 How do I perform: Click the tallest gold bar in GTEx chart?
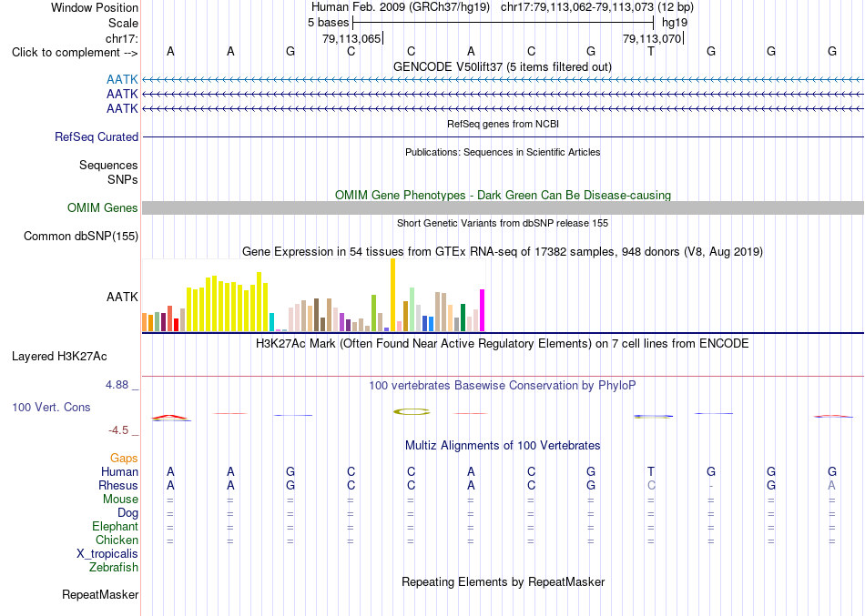click(392, 295)
